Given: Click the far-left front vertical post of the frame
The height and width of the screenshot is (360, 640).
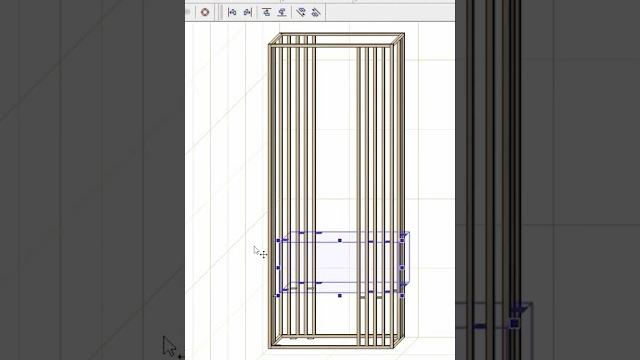Looking at the screenshot, I should point(271,196).
